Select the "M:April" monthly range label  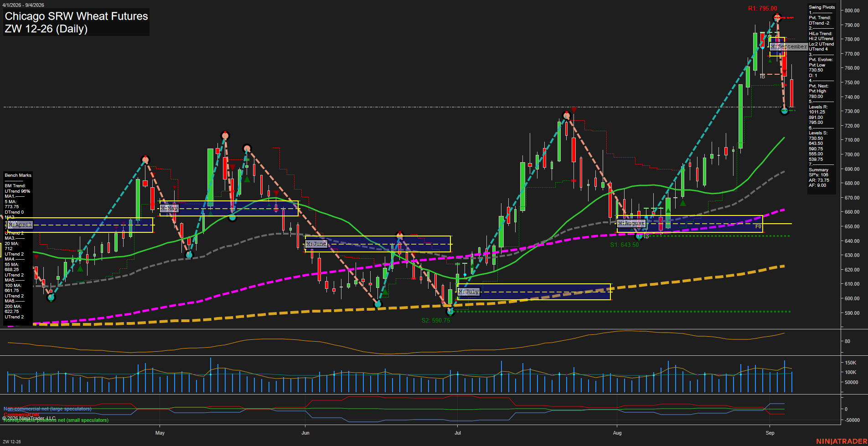click(19, 225)
